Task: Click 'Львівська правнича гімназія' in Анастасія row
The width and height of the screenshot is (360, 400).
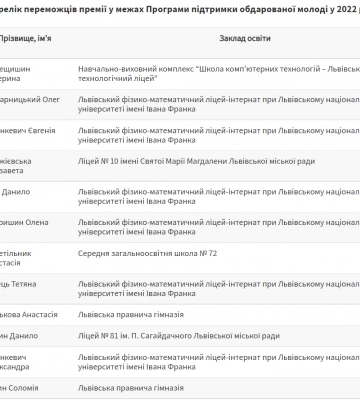Action: pyautogui.click(x=131, y=315)
